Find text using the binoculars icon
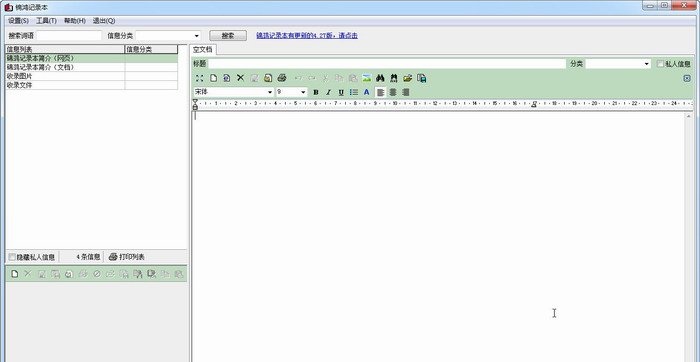Viewport: 700px width, 362px height. (x=380, y=78)
